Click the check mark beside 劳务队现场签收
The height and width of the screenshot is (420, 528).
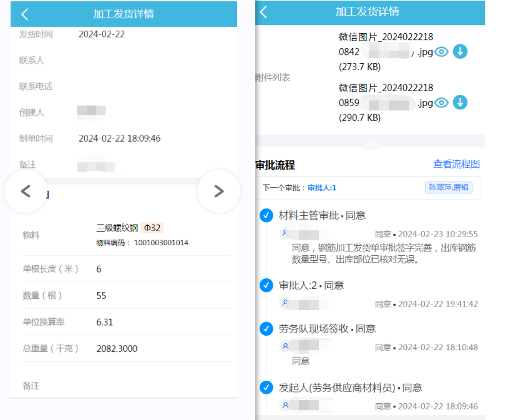(x=266, y=329)
